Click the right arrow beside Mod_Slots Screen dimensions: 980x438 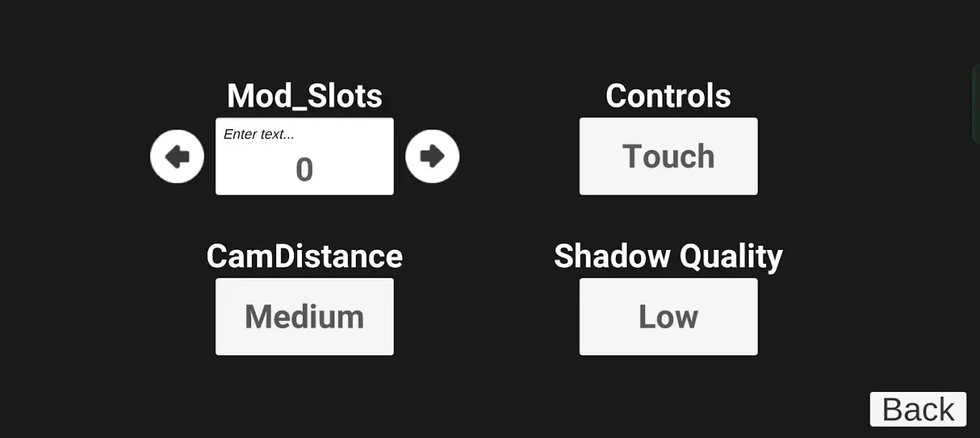point(432,157)
